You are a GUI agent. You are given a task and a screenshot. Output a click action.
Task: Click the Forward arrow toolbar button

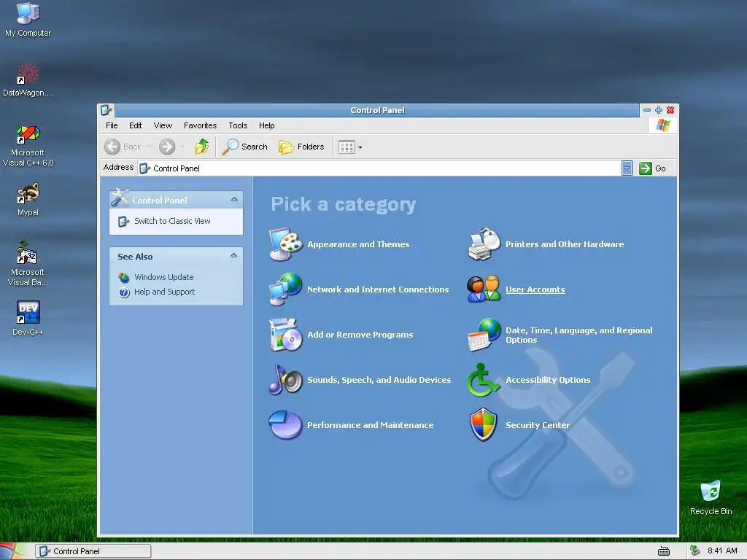coord(167,147)
